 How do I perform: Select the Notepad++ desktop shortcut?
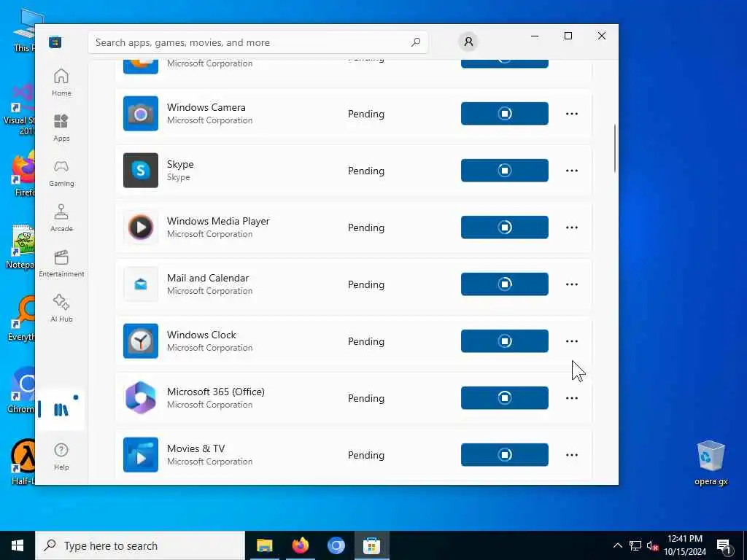point(21,246)
